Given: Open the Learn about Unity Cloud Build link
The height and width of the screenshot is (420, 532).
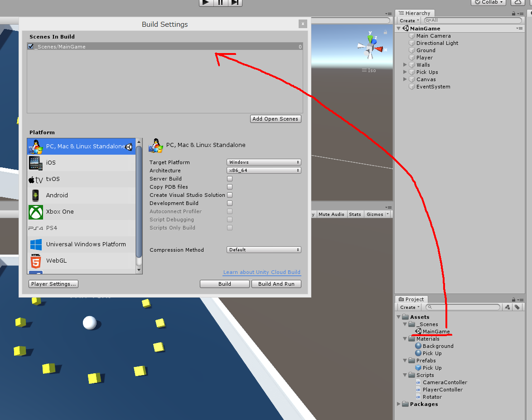Looking at the screenshot, I should pyautogui.click(x=261, y=272).
